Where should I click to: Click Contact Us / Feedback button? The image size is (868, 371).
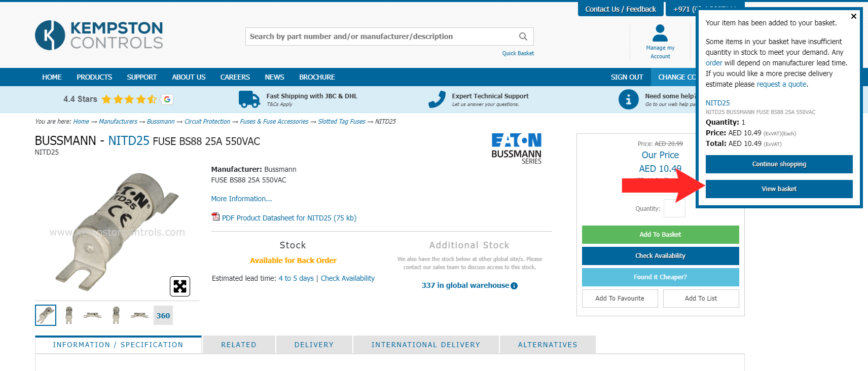tap(621, 9)
